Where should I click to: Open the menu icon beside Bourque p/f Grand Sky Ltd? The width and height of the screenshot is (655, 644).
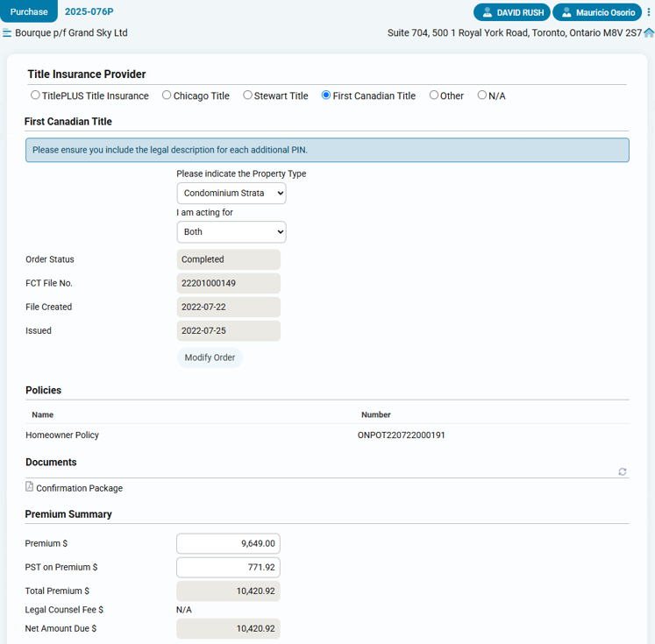click(x=7, y=33)
